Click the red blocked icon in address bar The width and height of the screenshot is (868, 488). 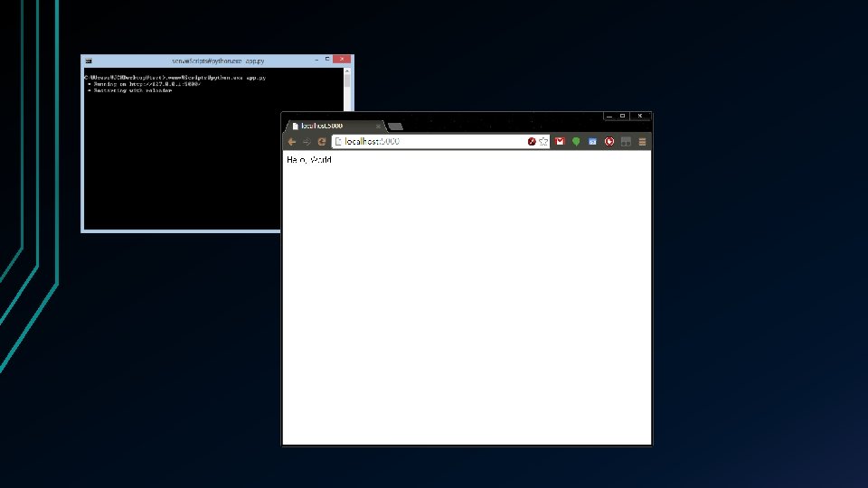click(532, 142)
